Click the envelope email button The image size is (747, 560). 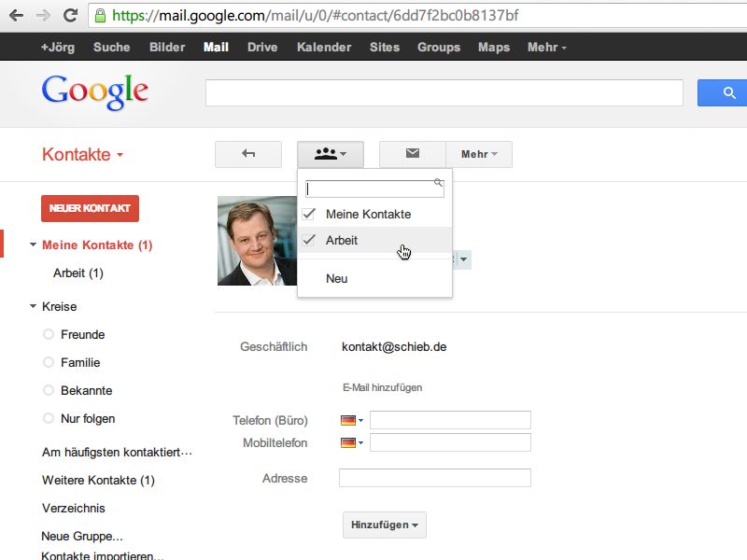coord(413,154)
